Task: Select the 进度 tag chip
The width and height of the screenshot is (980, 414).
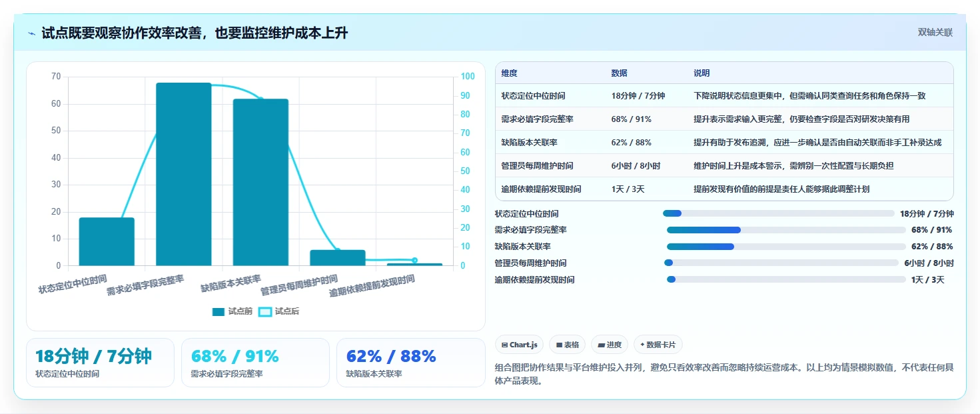Action: 610,345
